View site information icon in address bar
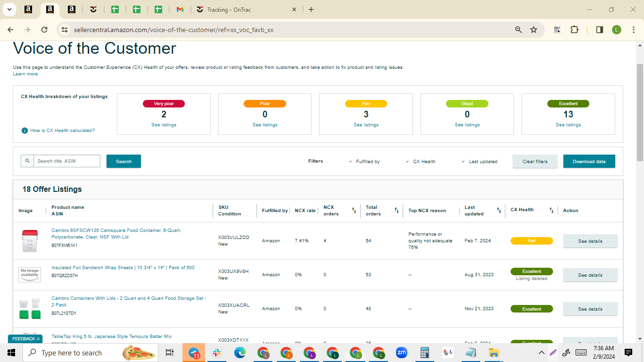The width and height of the screenshot is (644, 362). click(x=65, y=30)
